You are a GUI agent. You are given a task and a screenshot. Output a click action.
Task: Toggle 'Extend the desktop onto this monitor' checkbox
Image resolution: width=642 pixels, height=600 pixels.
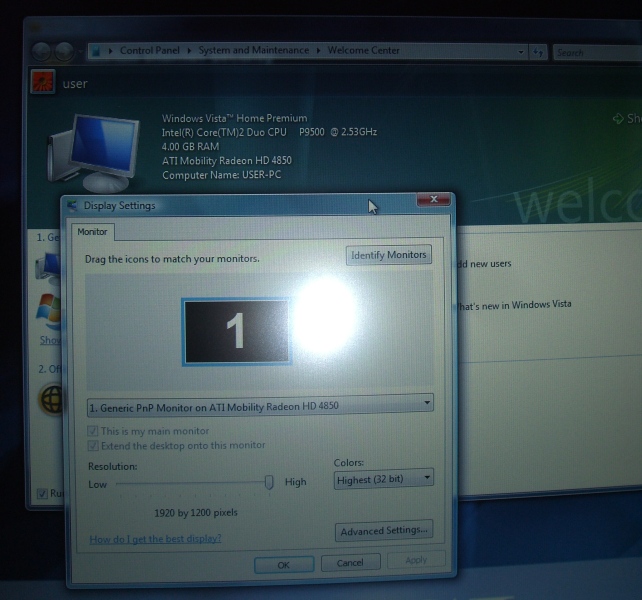click(x=93, y=446)
